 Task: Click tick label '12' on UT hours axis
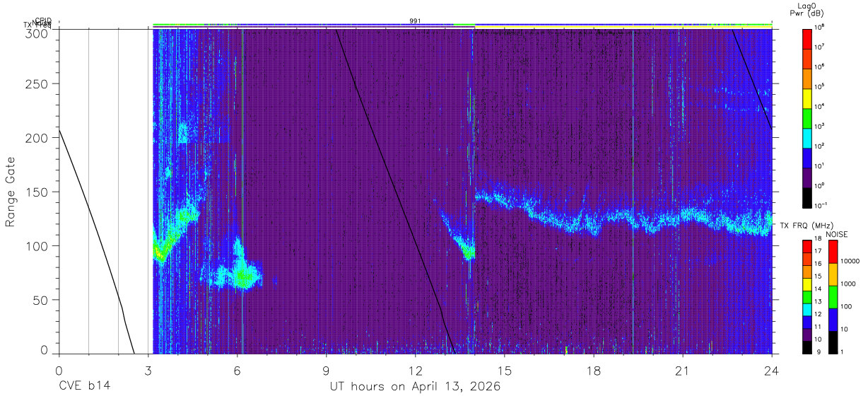click(x=415, y=371)
